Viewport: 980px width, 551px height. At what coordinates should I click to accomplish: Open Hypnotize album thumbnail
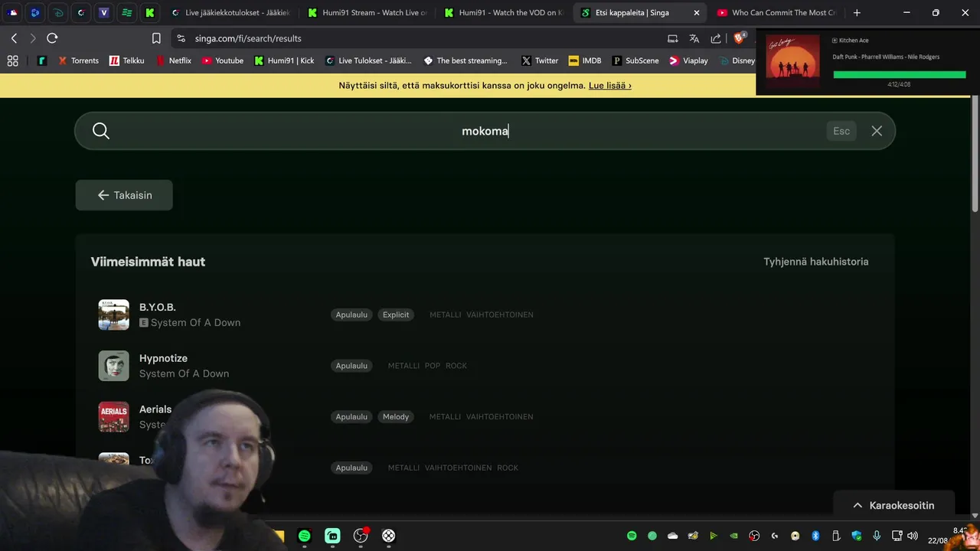pyautogui.click(x=114, y=366)
